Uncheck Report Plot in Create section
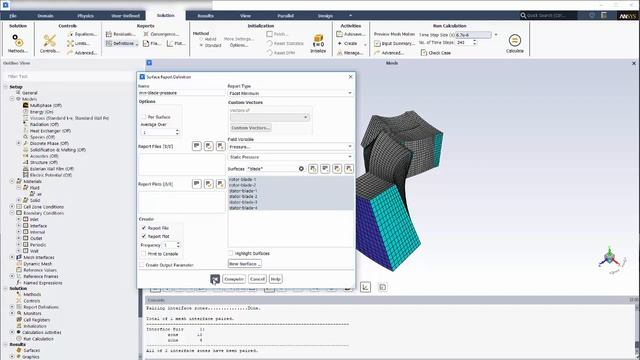This screenshot has height=360, width=640. (x=144, y=236)
